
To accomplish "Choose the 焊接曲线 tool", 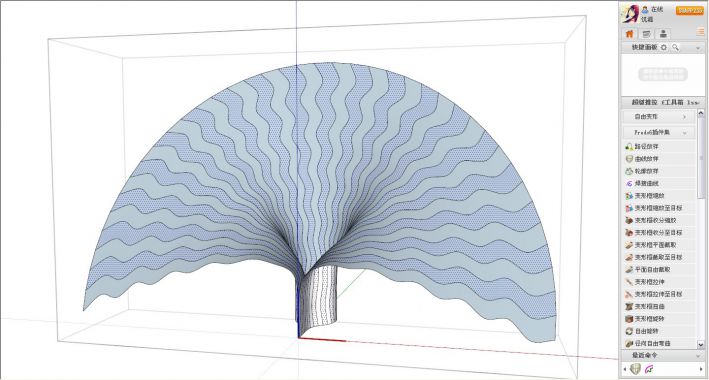I will (x=659, y=183).
